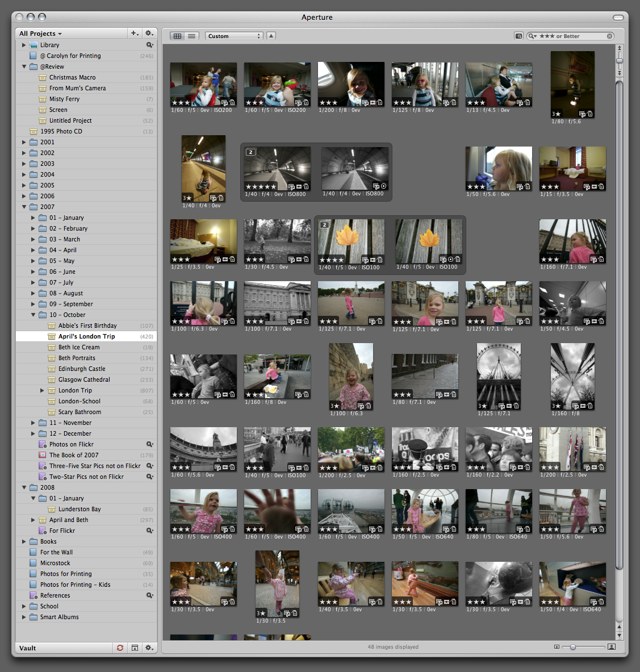Screen dimensions: 640x672
Task: Open Two-Star Pics not on Flickr search icon
Action: (149, 477)
